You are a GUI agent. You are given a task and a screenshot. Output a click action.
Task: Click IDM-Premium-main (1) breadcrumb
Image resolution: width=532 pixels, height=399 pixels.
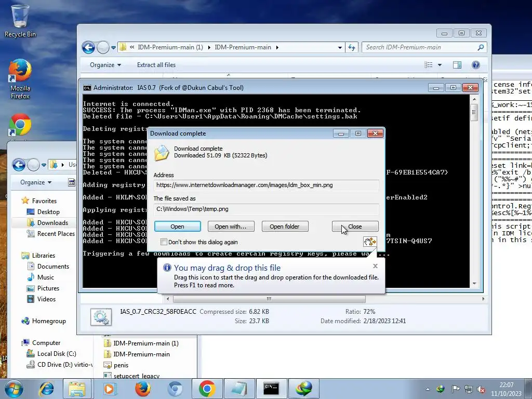pos(170,47)
